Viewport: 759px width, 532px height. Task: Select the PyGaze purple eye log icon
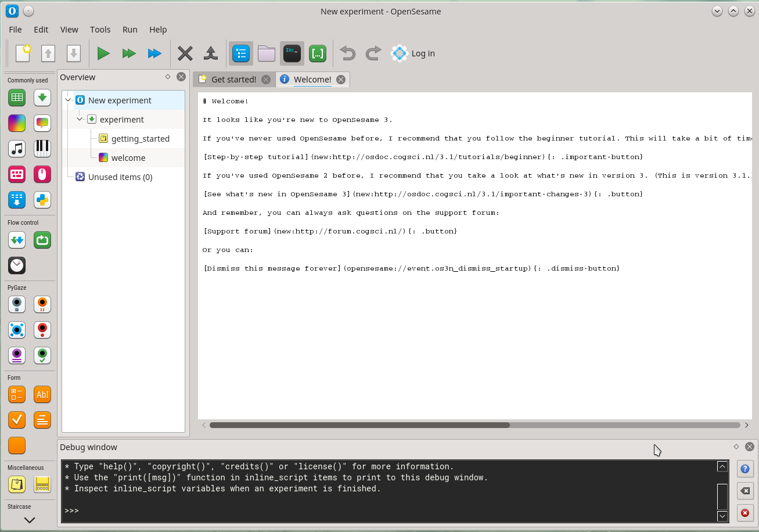17,355
